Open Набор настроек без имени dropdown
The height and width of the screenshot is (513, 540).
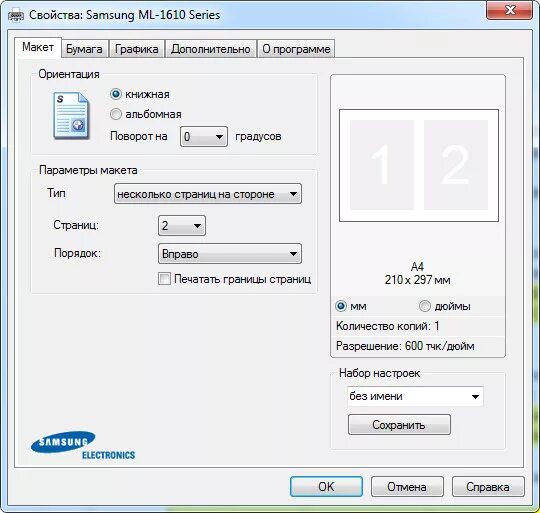415,396
